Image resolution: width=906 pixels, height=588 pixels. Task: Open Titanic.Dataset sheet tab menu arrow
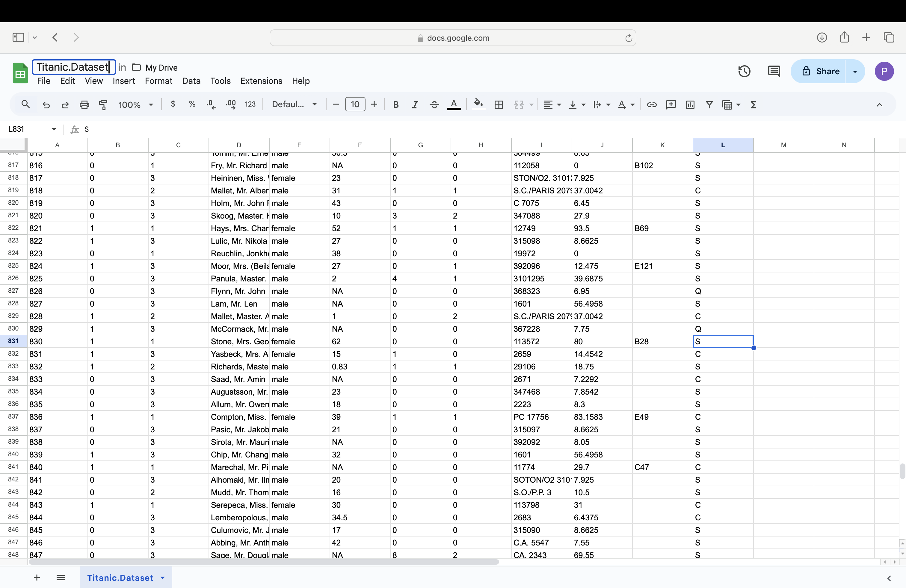click(x=163, y=577)
